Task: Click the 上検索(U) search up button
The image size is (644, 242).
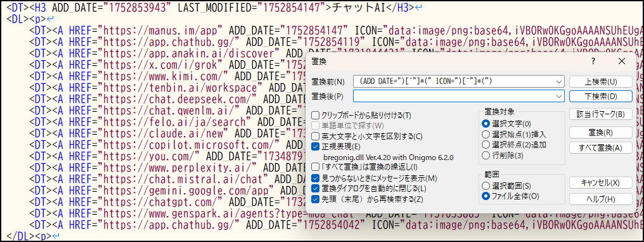Action: coord(600,81)
